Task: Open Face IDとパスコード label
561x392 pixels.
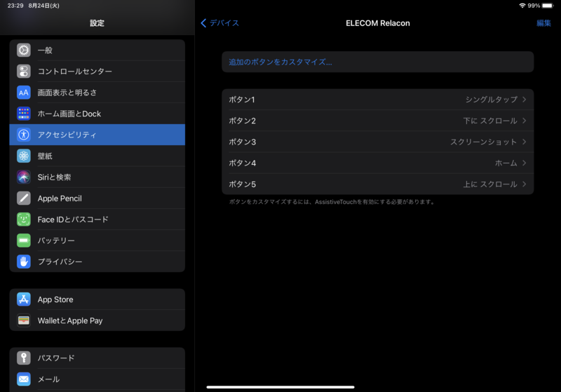Action: [73, 219]
